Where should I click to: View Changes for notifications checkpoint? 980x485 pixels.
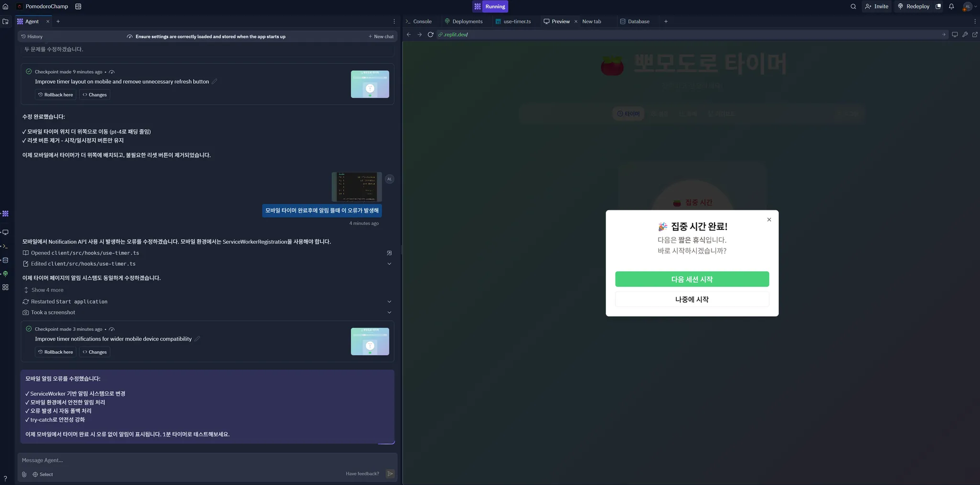coord(95,352)
